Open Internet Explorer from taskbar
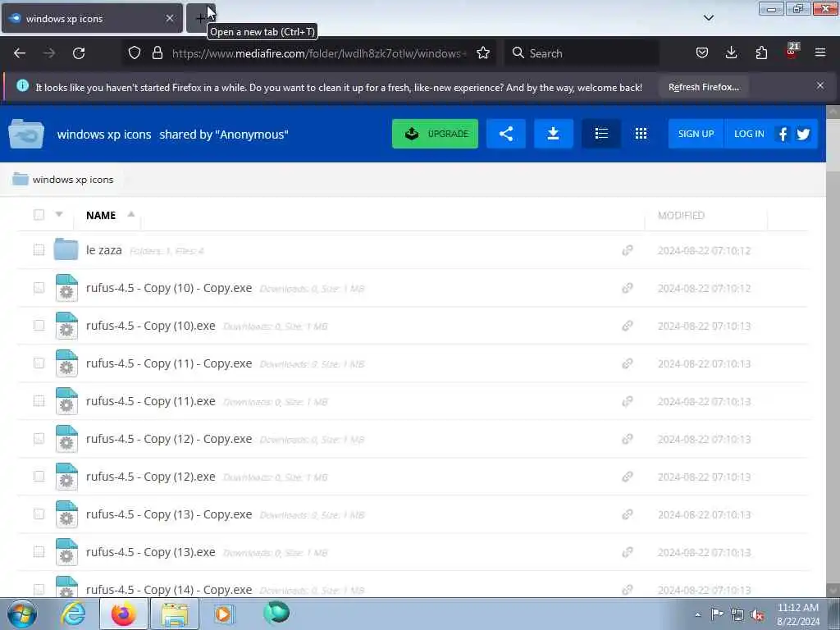840x630 pixels. [73, 614]
